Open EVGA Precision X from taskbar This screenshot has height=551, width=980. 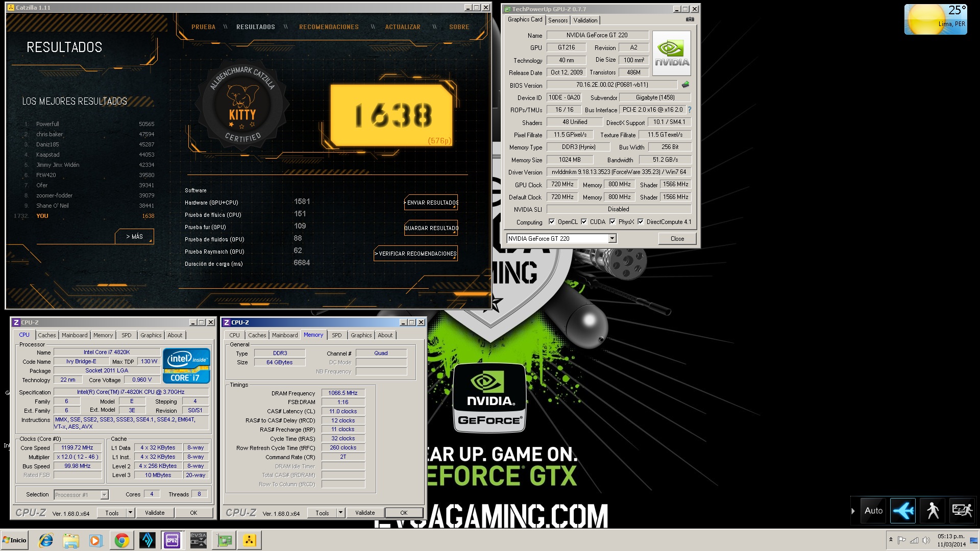[198, 540]
